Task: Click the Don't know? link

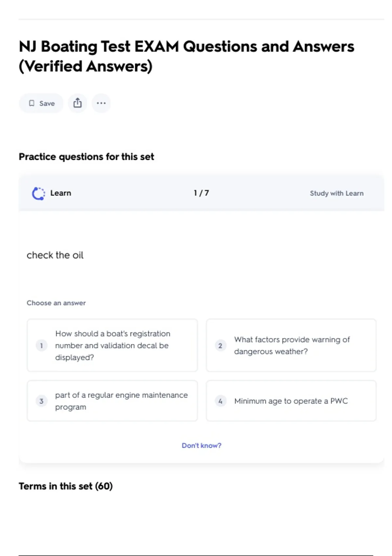Action: pyautogui.click(x=202, y=445)
